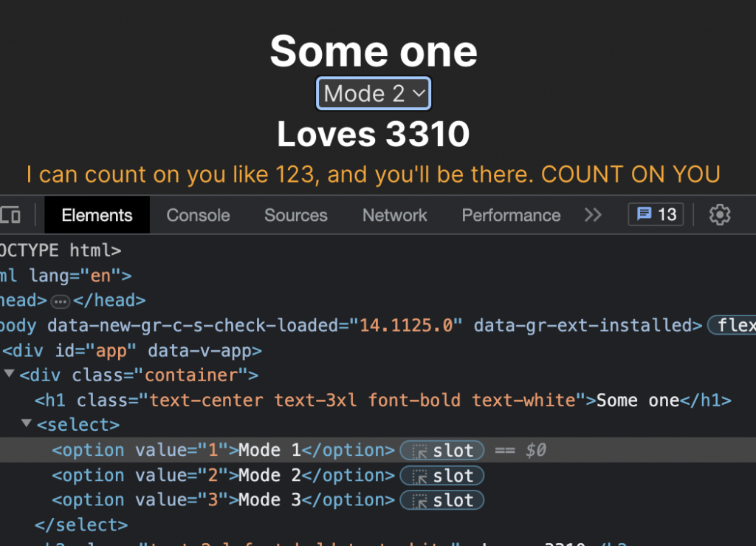The height and width of the screenshot is (546, 756).
Task: Collapse the div class container node
Action: [9, 373]
